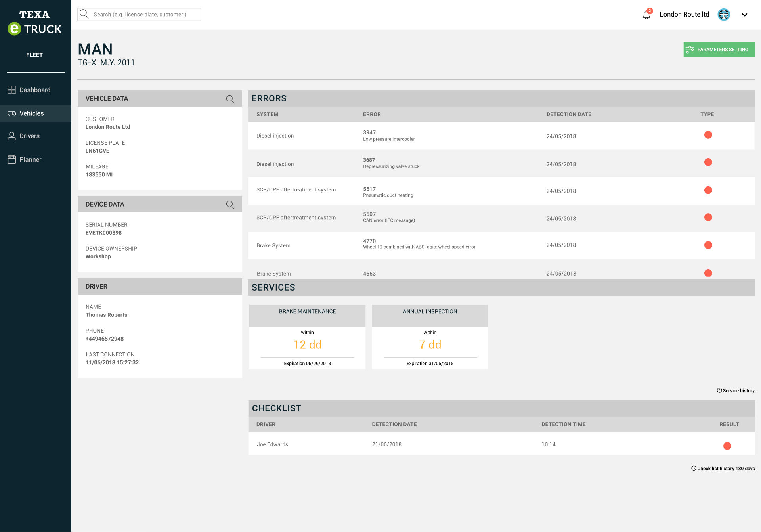Click driver name Thomas Roberts
This screenshot has height=532, width=761.
click(106, 315)
